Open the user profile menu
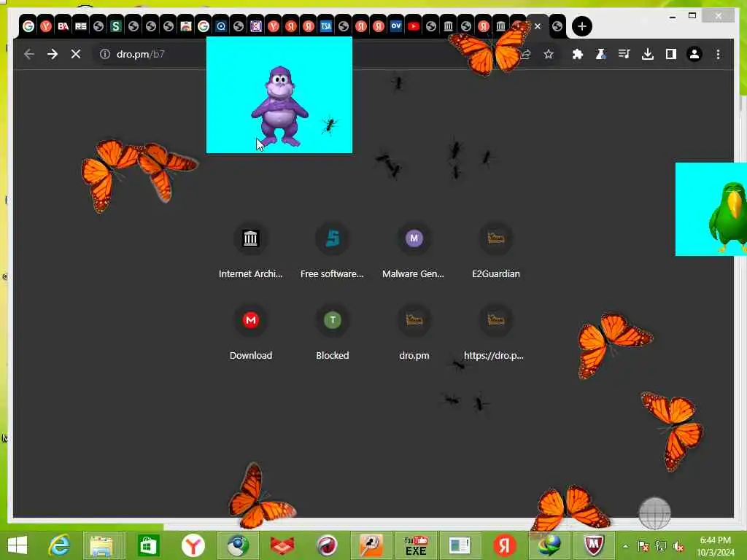This screenshot has height=560, width=747. pyautogui.click(x=694, y=54)
